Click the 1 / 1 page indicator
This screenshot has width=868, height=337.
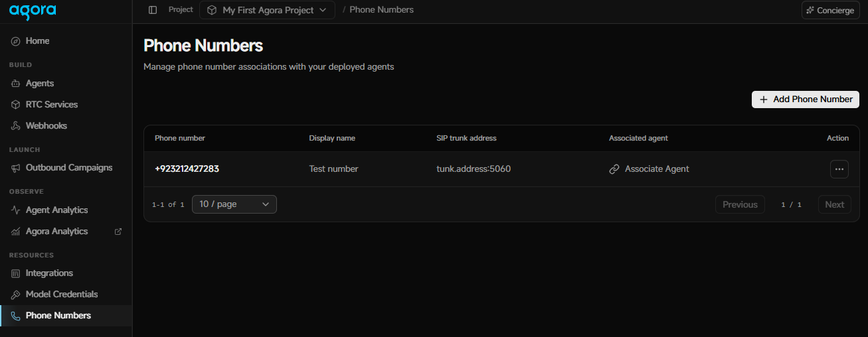[791, 205]
